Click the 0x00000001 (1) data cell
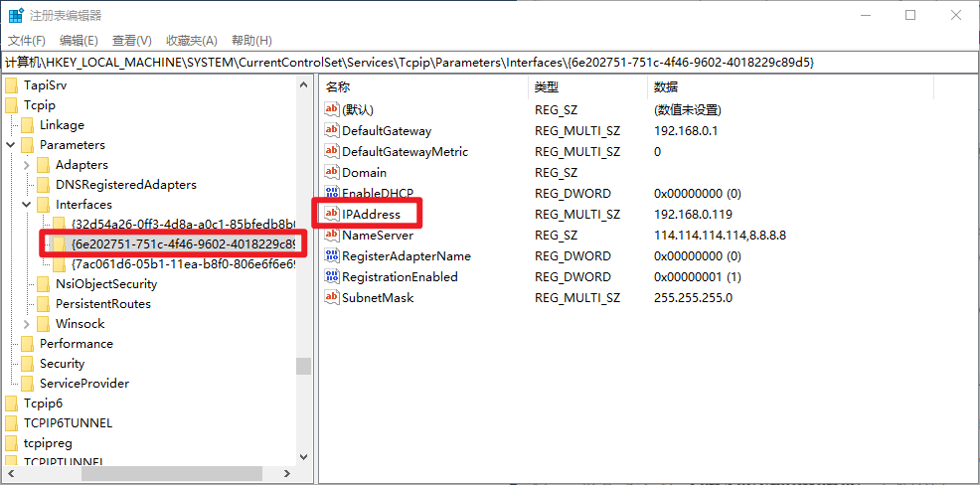Image resolution: width=980 pixels, height=485 pixels. (x=698, y=277)
